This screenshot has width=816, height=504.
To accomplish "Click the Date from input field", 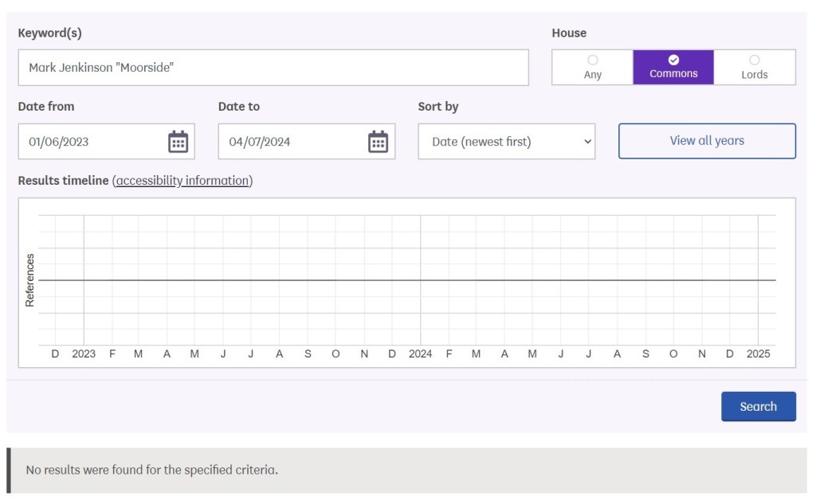I will click(x=92, y=142).
